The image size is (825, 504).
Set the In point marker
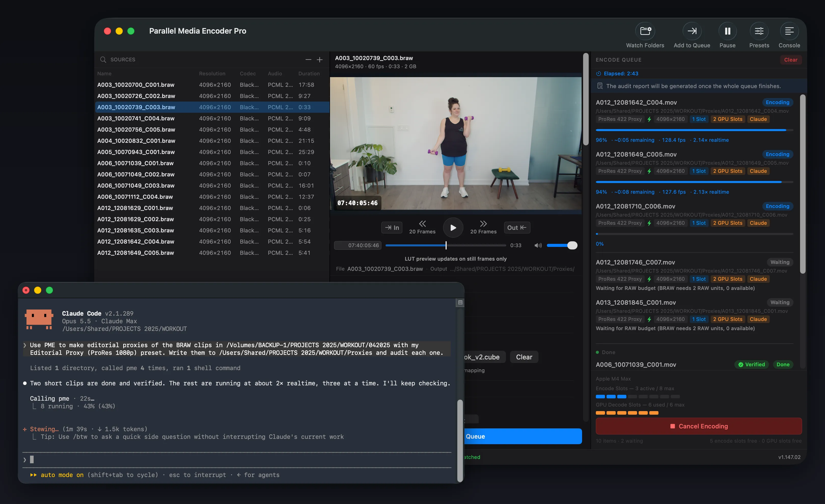[x=392, y=228]
